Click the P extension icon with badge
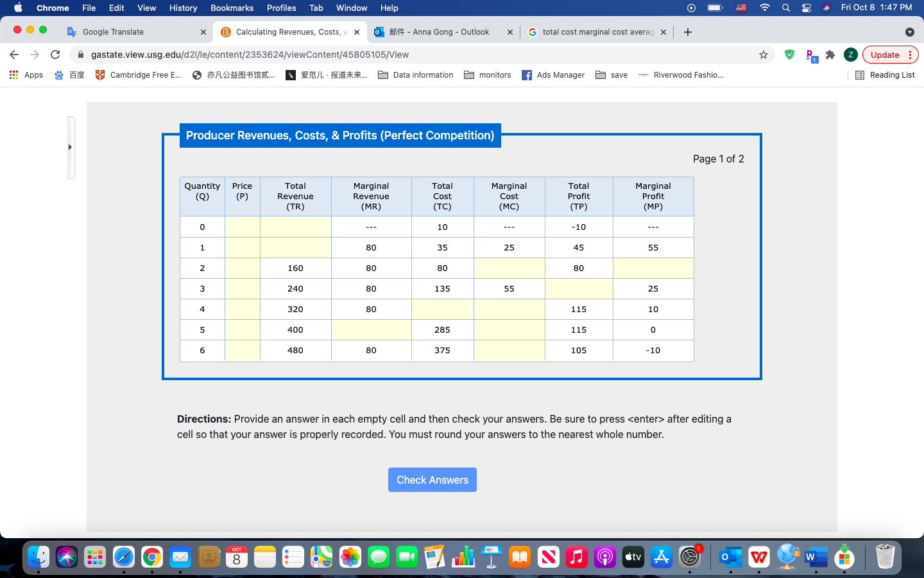 [x=810, y=55]
